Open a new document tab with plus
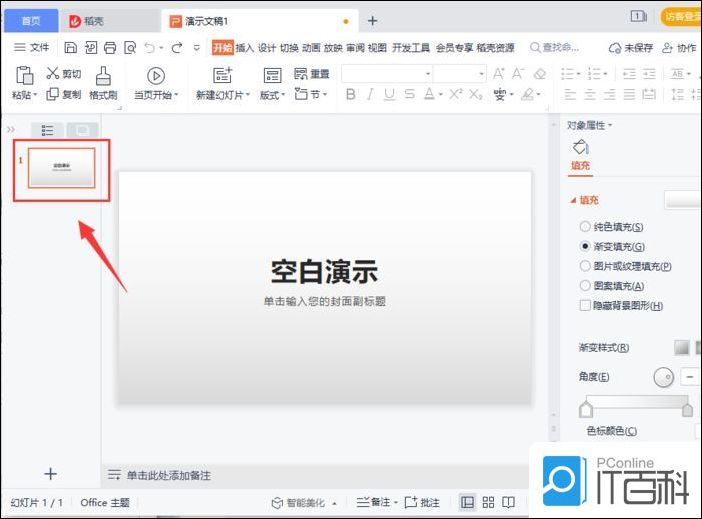The image size is (702, 519). click(x=372, y=21)
